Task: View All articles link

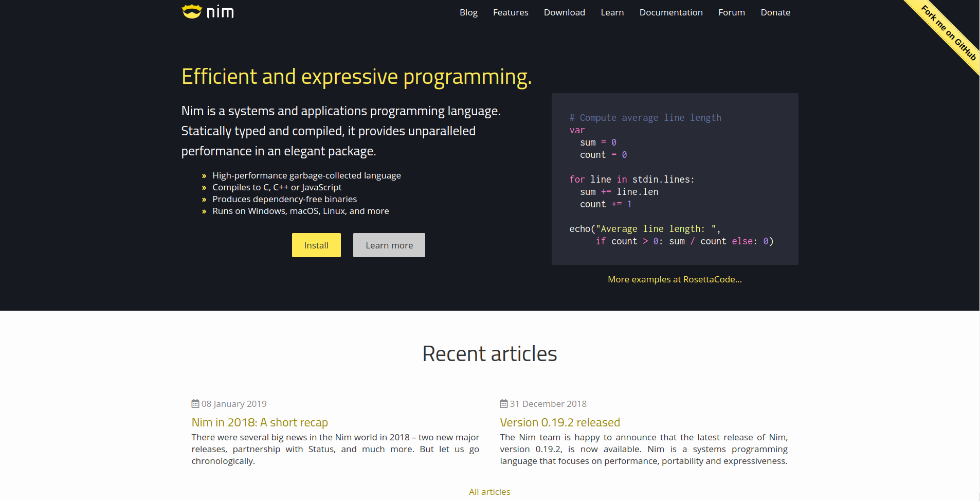Action: [489, 492]
